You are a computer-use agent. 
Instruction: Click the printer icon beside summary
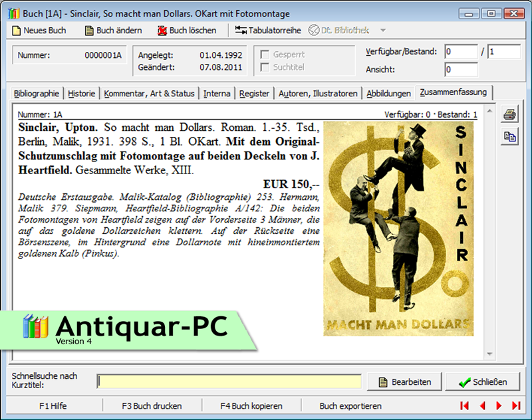point(509,114)
